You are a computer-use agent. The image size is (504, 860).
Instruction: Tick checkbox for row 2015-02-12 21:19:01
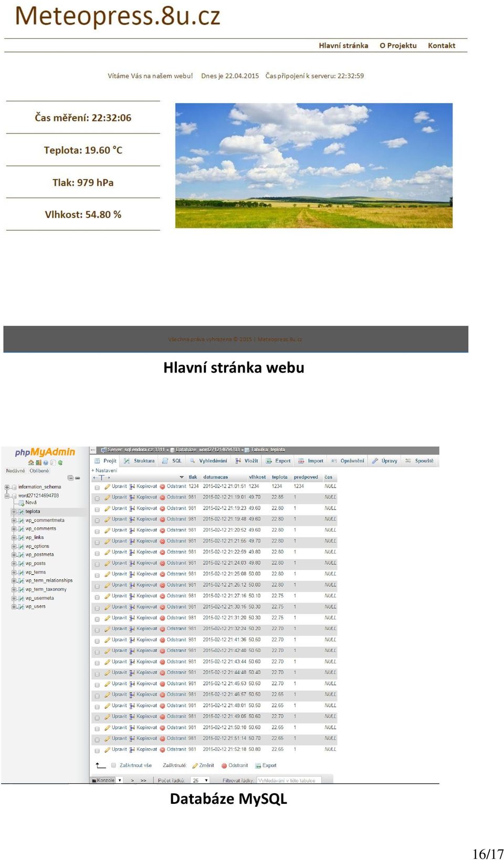click(97, 499)
